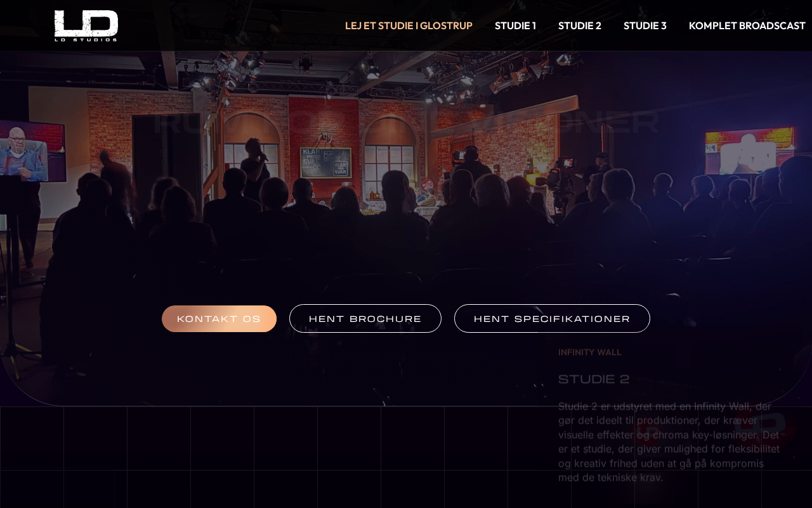
Task: Click the Kontakt os button
Action: (x=219, y=319)
